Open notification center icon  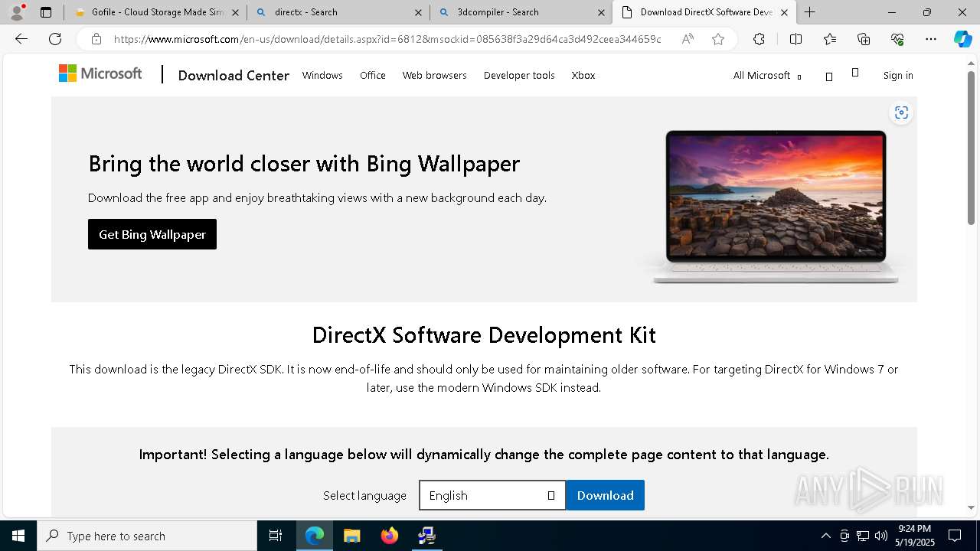point(955,536)
